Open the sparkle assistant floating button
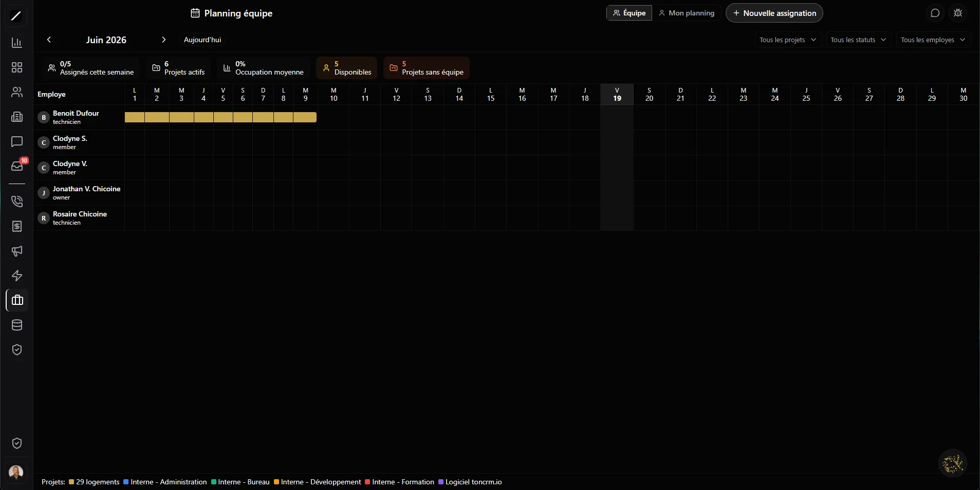The height and width of the screenshot is (490, 980). point(953,463)
